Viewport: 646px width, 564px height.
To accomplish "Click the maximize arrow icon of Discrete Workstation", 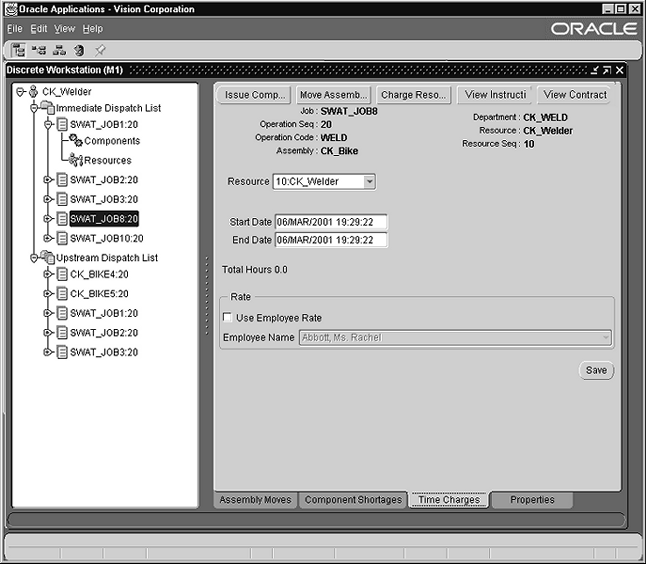I will (x=606, y=70).
